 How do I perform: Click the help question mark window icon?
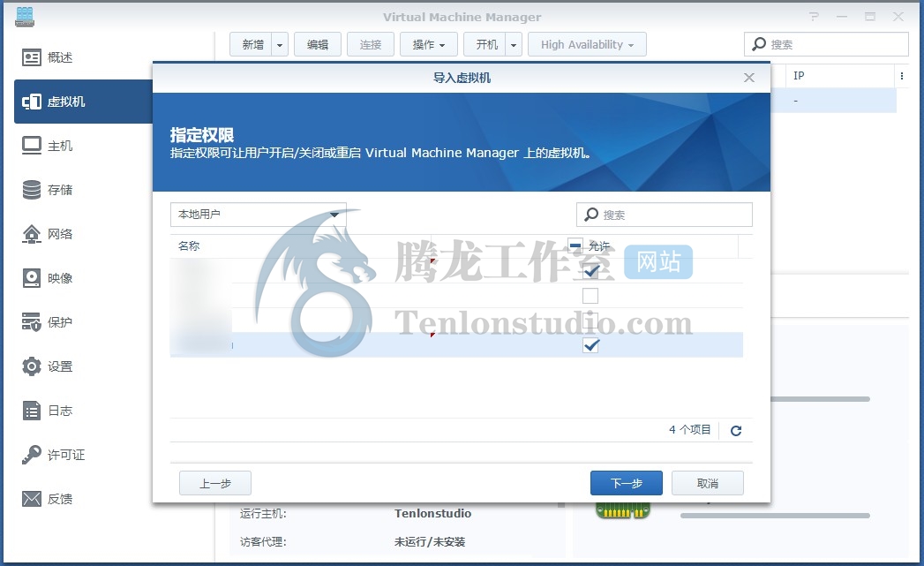pos(814,17)
